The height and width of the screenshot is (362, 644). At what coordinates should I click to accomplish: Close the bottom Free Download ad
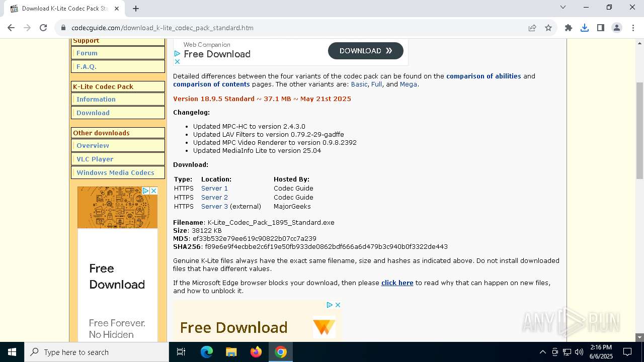coord(338,305)
